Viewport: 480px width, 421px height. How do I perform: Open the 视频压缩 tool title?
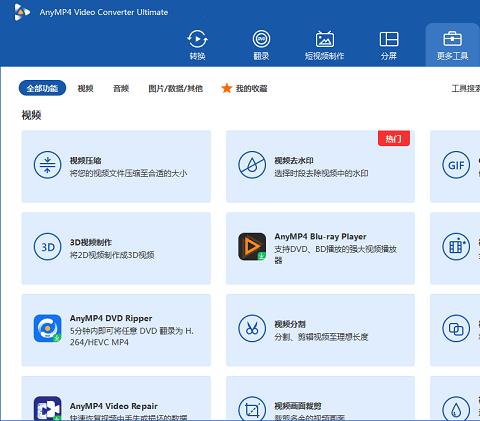(x=86, y=160)
